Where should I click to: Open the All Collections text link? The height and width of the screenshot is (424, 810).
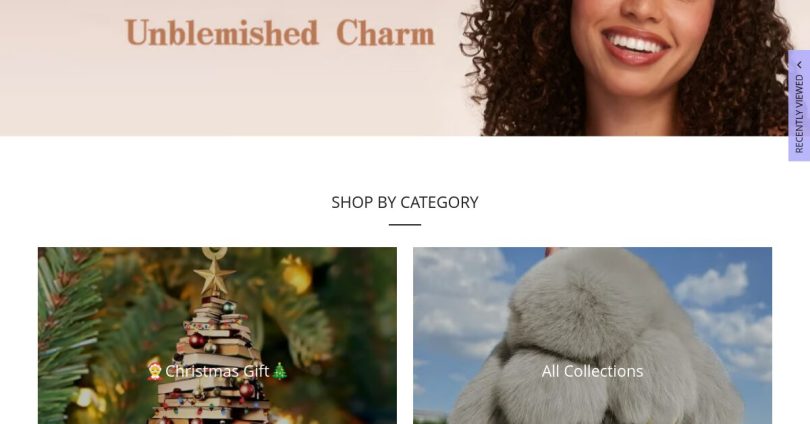(x=593, y=371)
